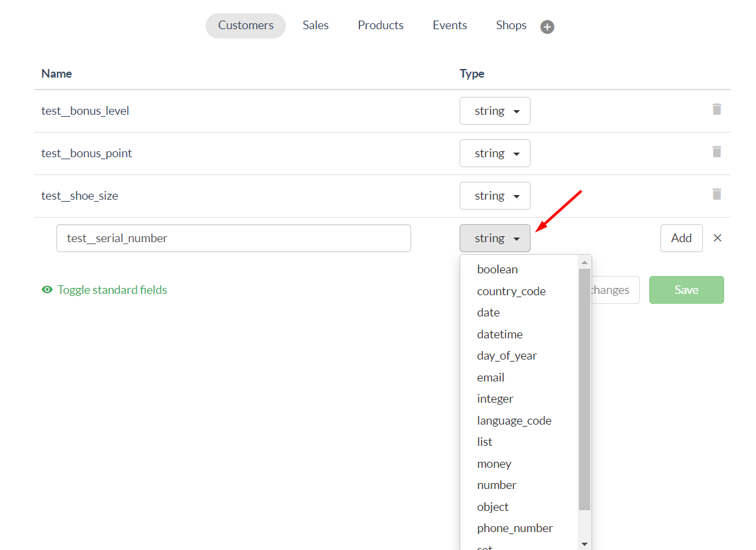This screenshot has width=756, height=550.
Task: Switch to the Events tab
Action: [450, 26]
